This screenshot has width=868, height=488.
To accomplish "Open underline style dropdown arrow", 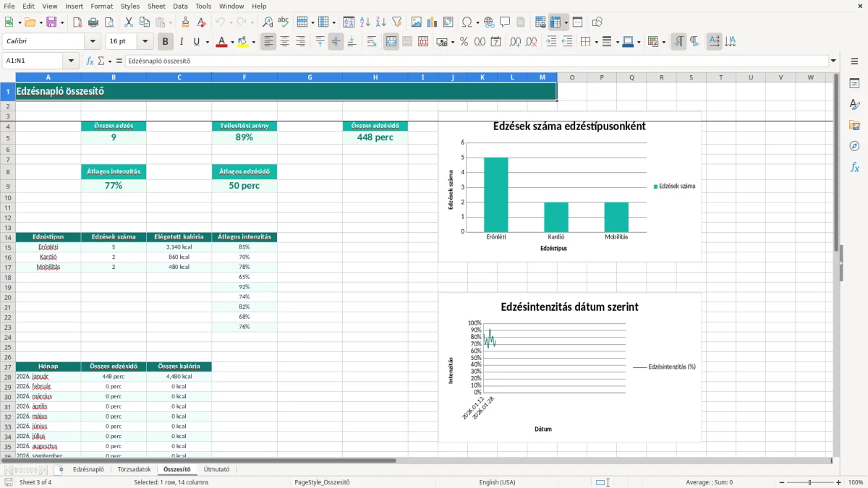I will coord(207,42).
